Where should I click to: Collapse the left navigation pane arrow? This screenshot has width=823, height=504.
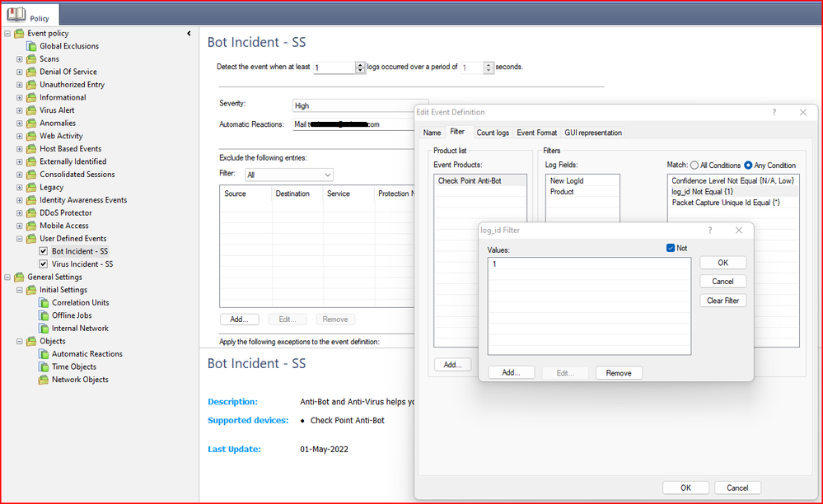189,34
